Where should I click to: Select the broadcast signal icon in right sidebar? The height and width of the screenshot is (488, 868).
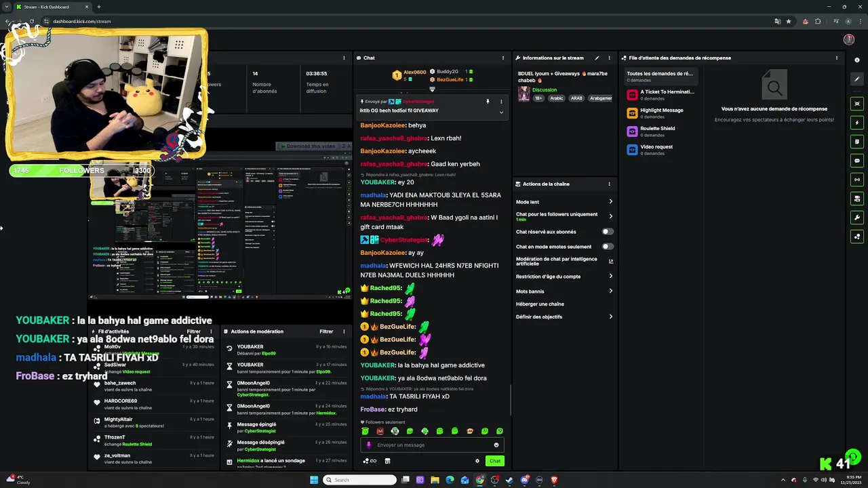point(857,180)
